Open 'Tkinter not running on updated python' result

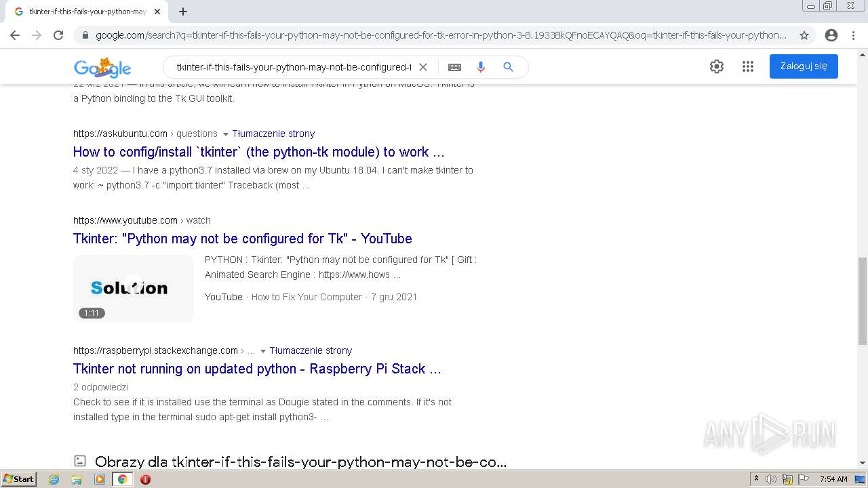tap(257, 369)
